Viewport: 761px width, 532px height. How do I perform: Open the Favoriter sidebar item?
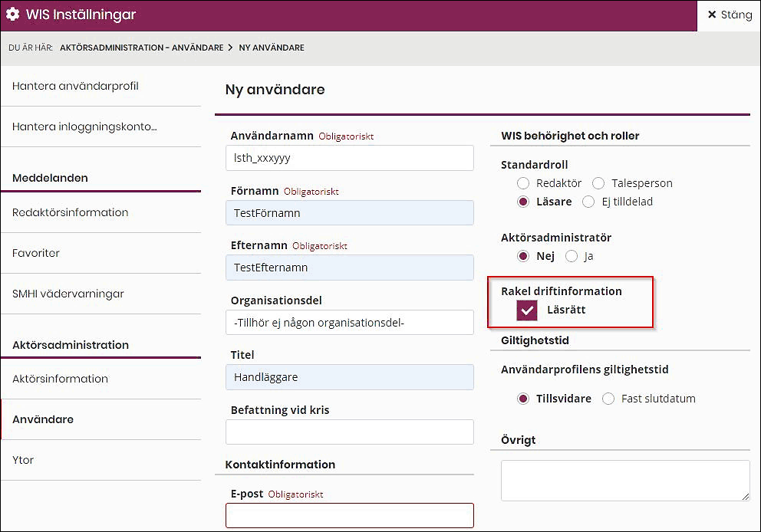[36, 253]
